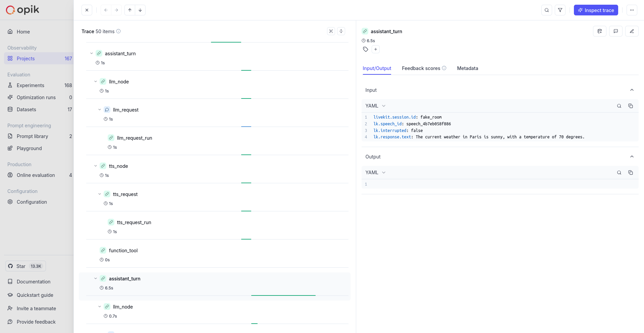Click the add to dataset icon
The height and width of the screenshot is (333, 644).
coord(600,31)
